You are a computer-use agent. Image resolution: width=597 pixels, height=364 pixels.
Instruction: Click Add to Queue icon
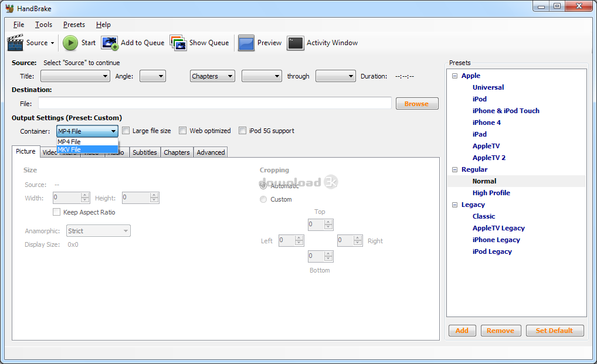(x=109, y=42)
